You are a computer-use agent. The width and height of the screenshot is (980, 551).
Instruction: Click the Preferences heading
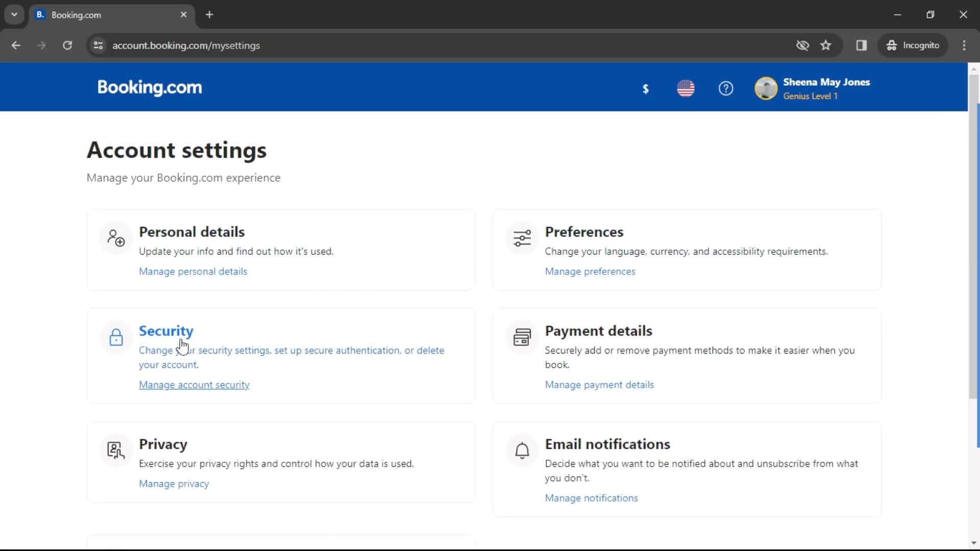click(x=584, y=232)
